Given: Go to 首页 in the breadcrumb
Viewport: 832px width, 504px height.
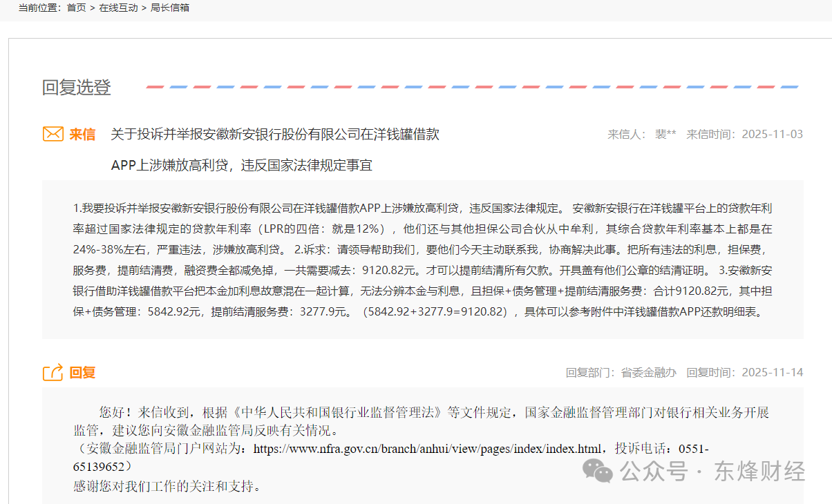Looking at the screenshot, I should click(77, 8).
